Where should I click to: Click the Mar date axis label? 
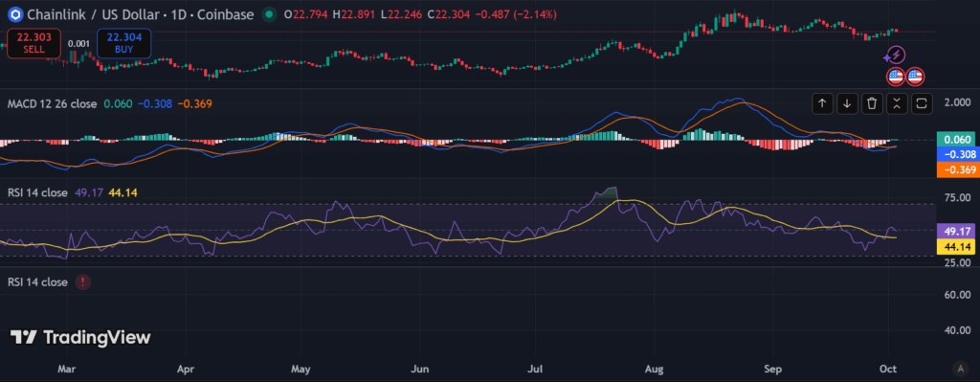coord(65,370)
